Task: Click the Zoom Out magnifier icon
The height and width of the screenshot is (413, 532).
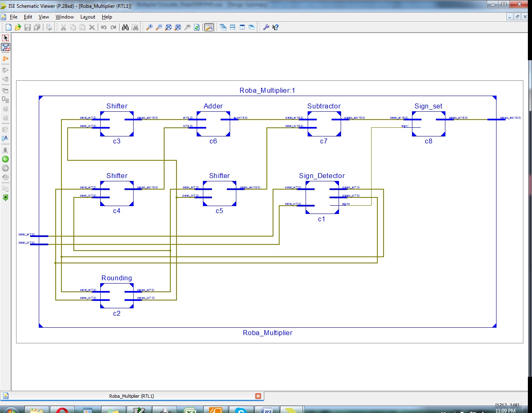Action: point(158,27)
